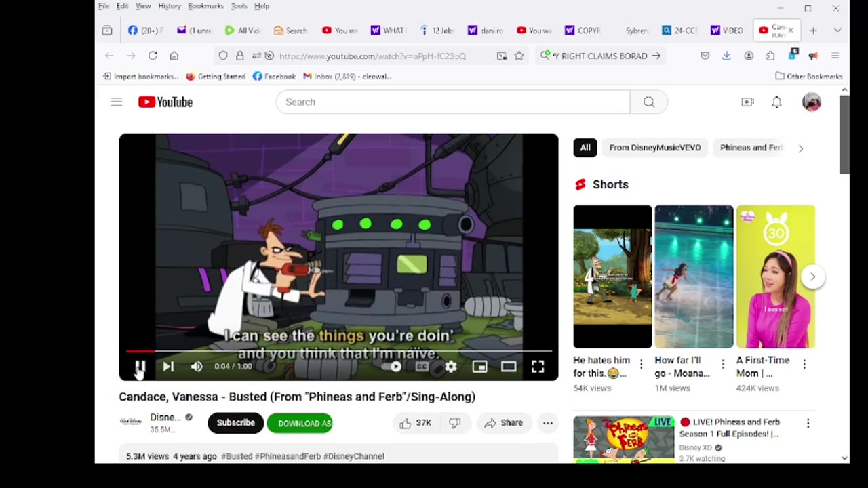Open the File menu
Viewport: 868px width, 488px height.
click(x=104, y=6)
